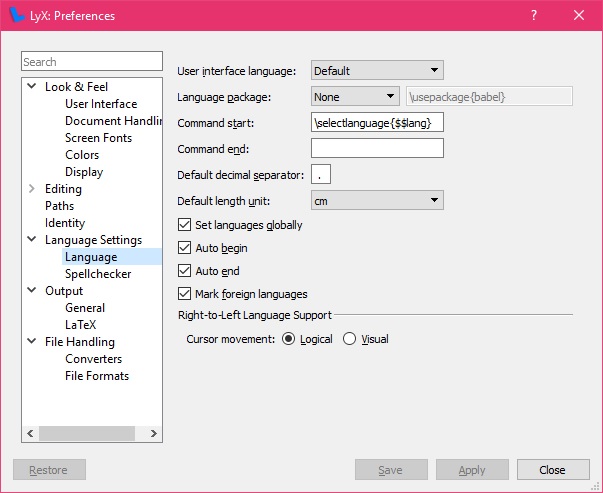Open User Interface preferences page

101,104
